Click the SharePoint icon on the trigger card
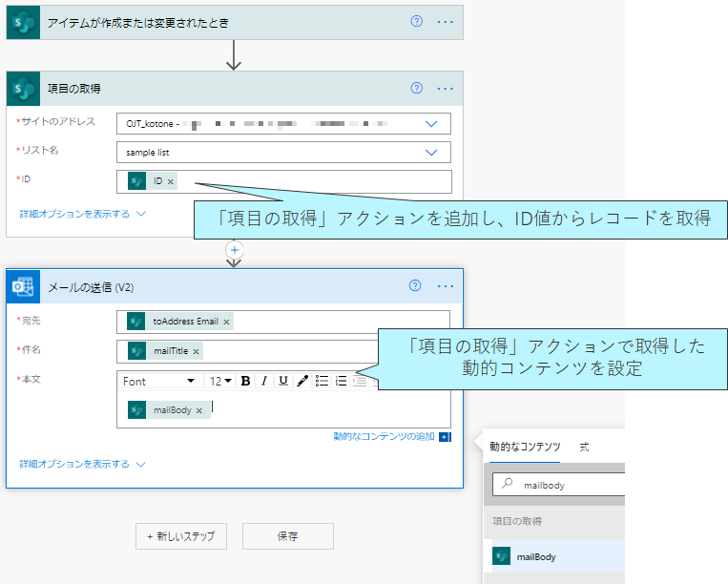The height and width of the screenshot is (584, 728). (x=23, y=22)
